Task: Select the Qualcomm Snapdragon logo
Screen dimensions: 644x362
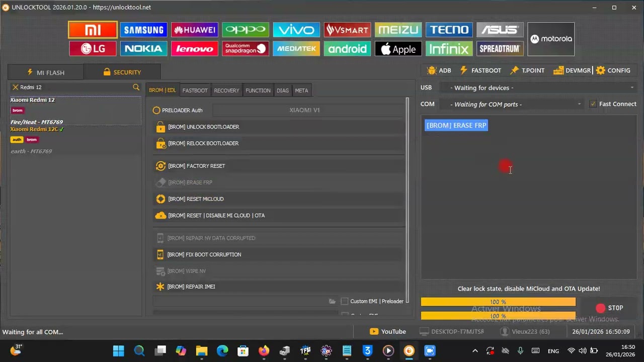Action: (x=246, y=49)
